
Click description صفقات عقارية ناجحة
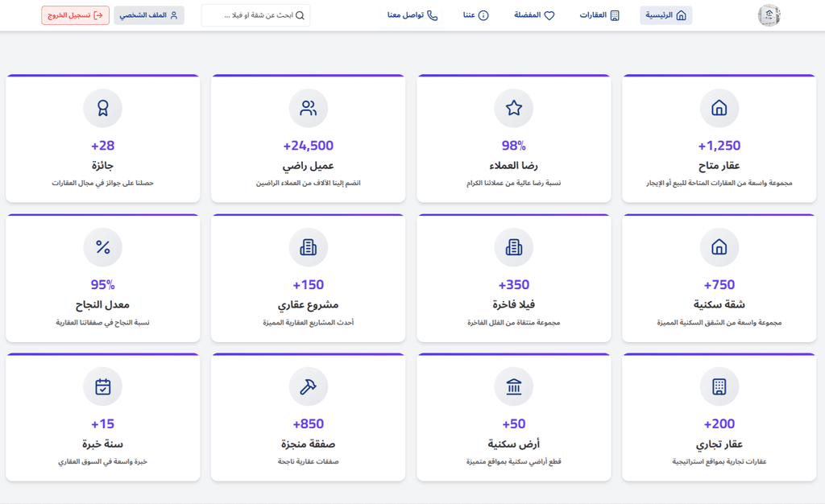[309, 462]
